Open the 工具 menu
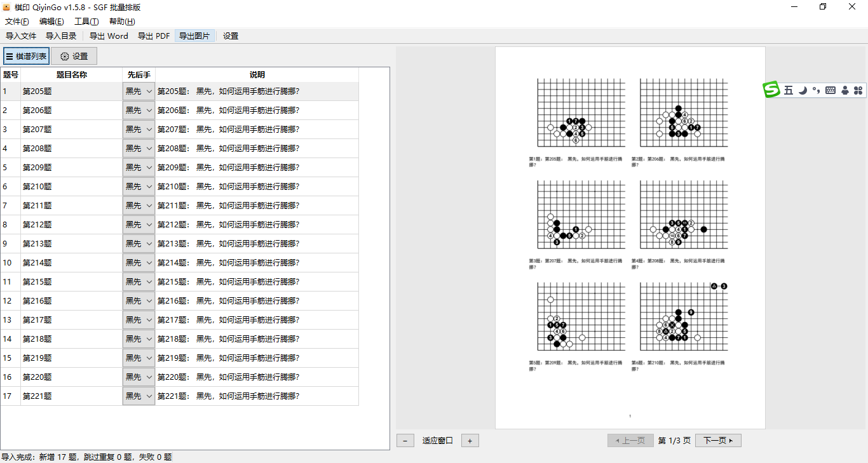This screenshot has width=868, height=463. 86,22
